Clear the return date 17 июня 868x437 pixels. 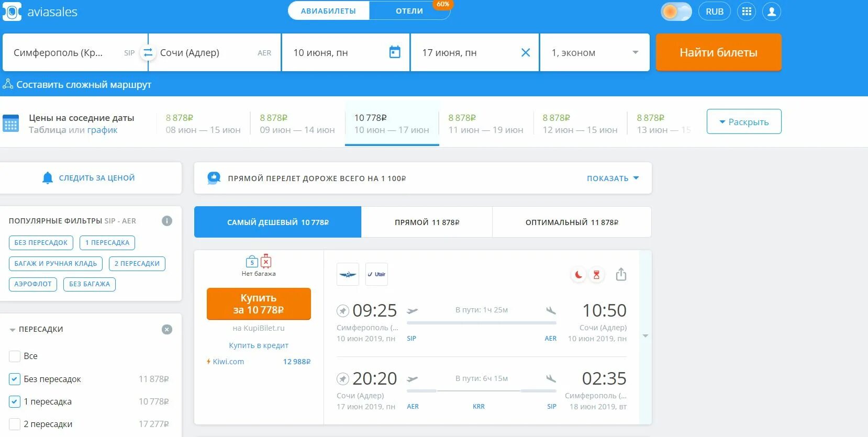526,52
